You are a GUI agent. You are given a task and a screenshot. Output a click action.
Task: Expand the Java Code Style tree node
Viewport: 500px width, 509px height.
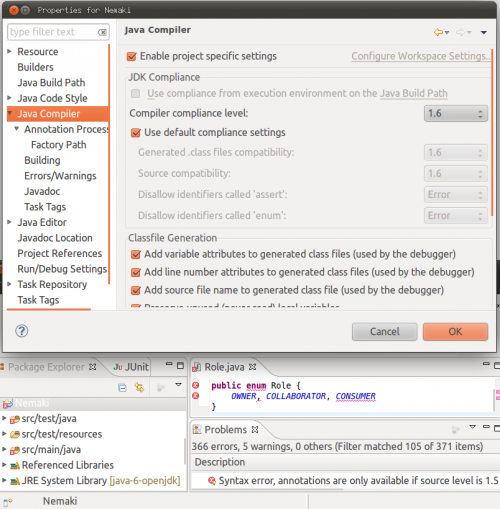[10, 98]
